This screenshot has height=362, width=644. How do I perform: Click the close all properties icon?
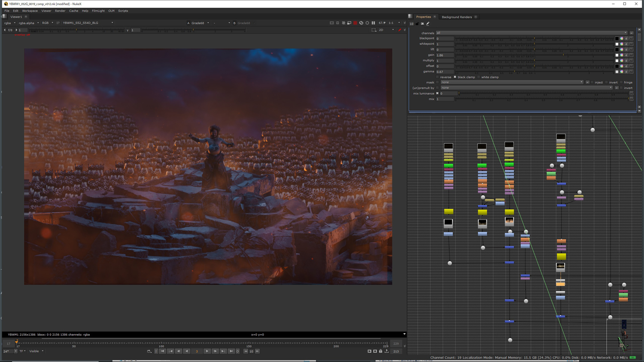422,24
